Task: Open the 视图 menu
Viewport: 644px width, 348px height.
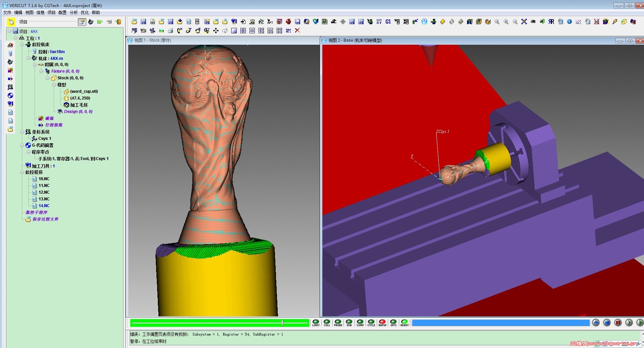Action: click(29, 12)
